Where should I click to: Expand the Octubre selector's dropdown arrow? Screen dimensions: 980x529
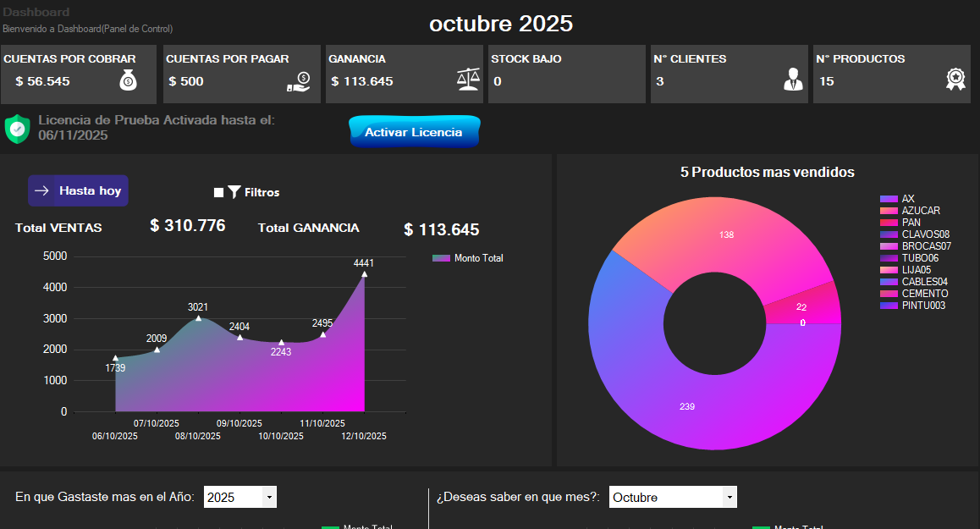pos(729,497)
